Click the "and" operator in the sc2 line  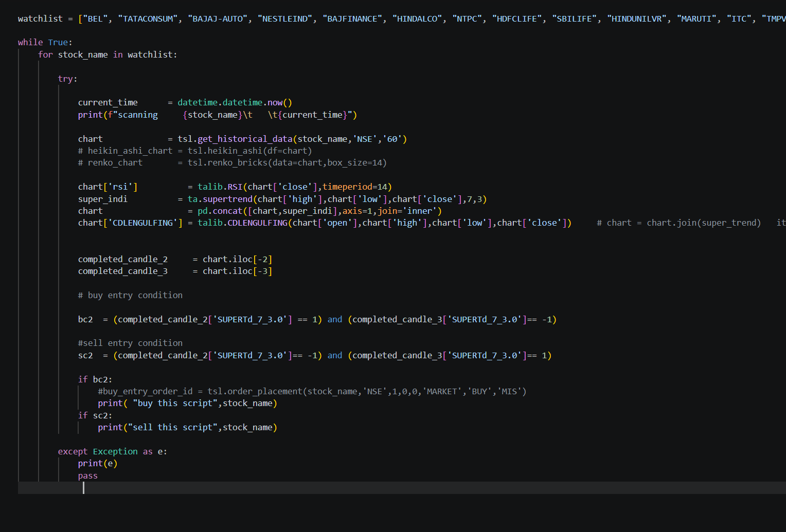click(x=335, y=356)
